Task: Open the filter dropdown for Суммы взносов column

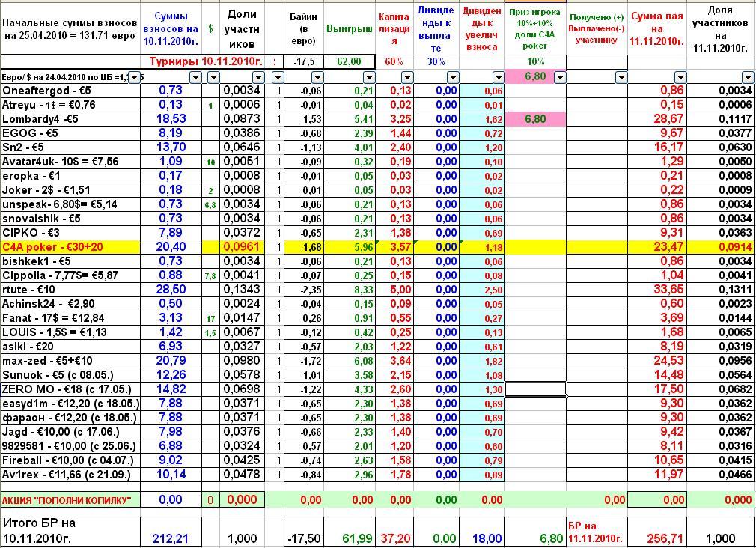Action: 196,77
